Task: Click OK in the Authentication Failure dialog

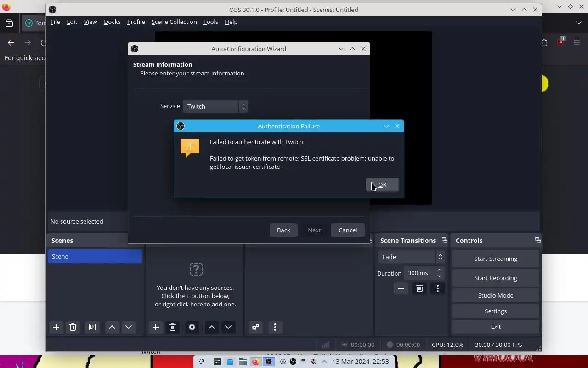Action: tap(382, 185)
